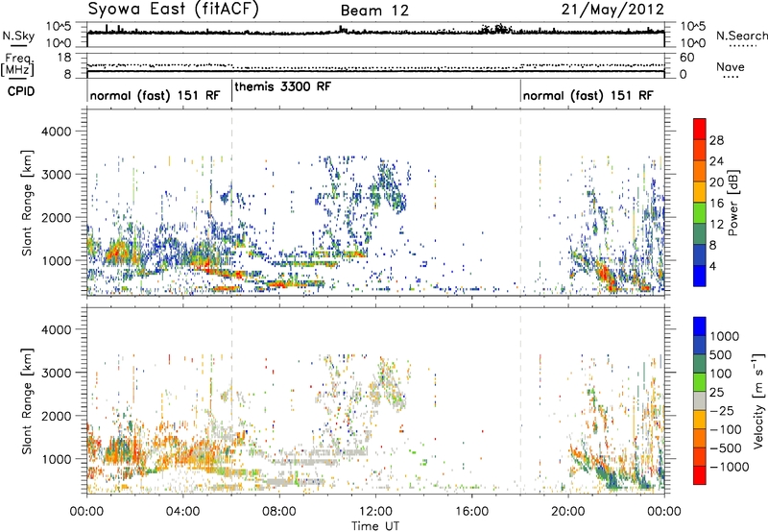This screenshot has width=768, height=532.
Task: Click the '25' tick on Velocity colorbar
Action: [x=717, y=392]
